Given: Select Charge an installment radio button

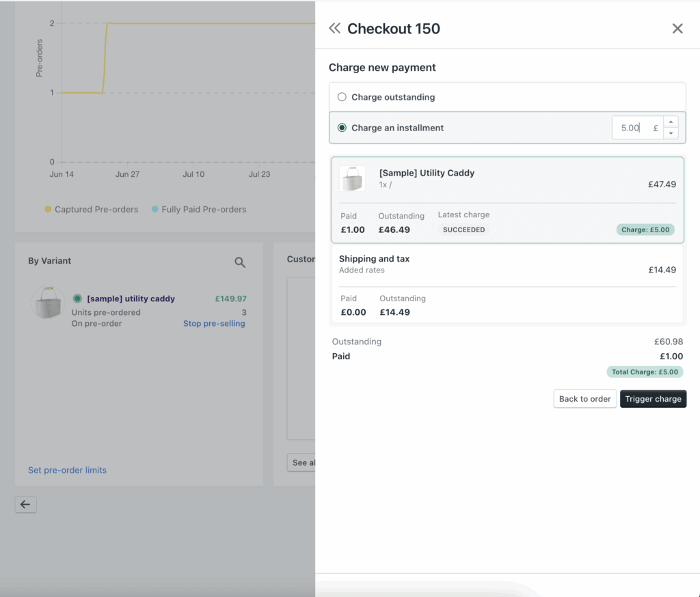Looking at the screenshot, I should click(342, 128).
